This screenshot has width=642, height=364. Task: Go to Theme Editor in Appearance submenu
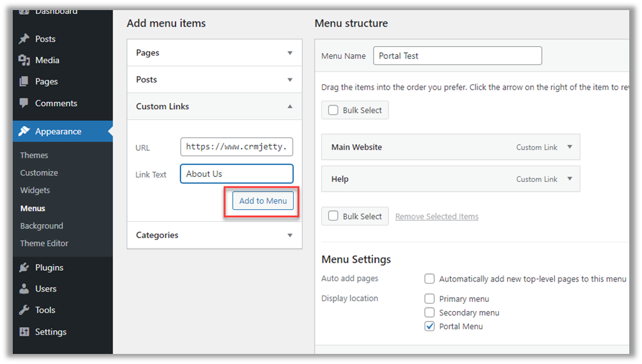coord(44,243)
